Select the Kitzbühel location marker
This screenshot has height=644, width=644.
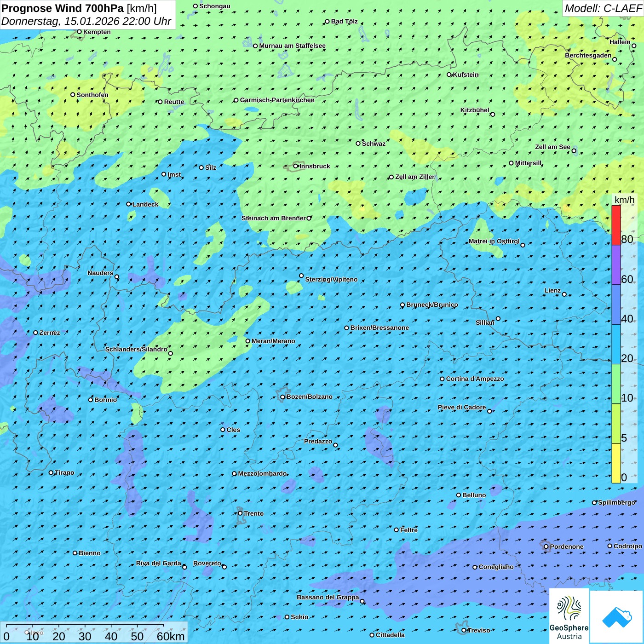pos(493,115)
